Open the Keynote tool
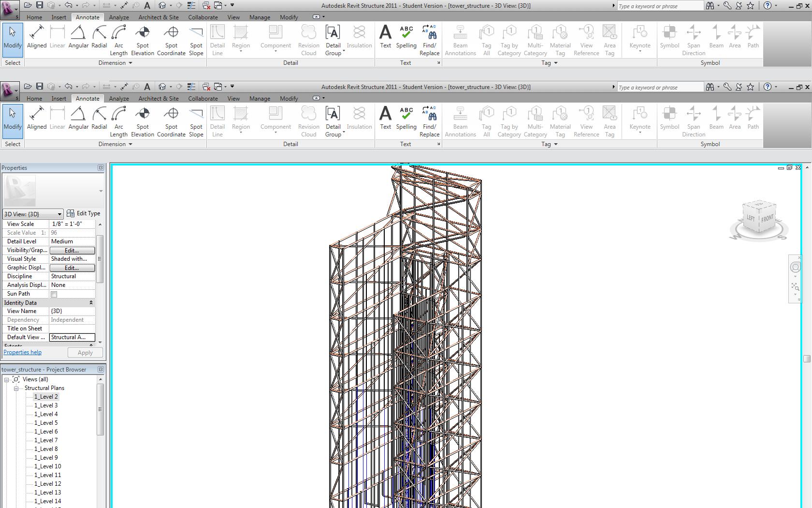 [x=639, y=39]
